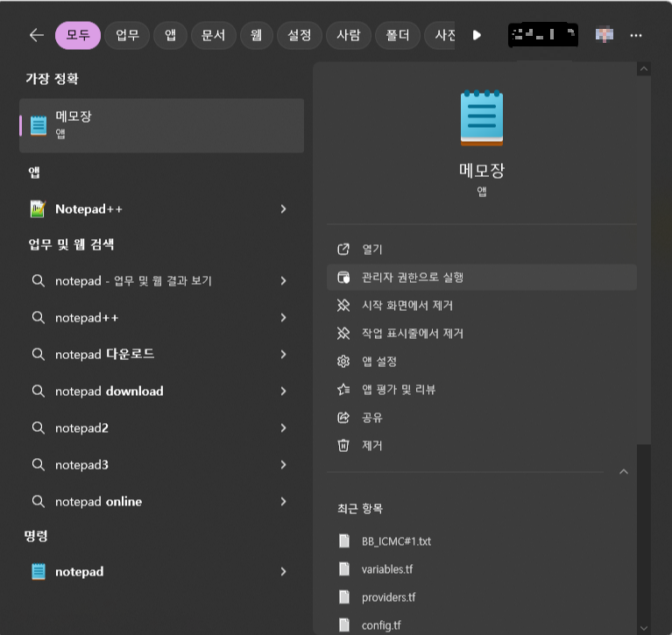Select the notepad command text
Screen dimensions: 672x635
pyautogui.click(x=79, y=572)
